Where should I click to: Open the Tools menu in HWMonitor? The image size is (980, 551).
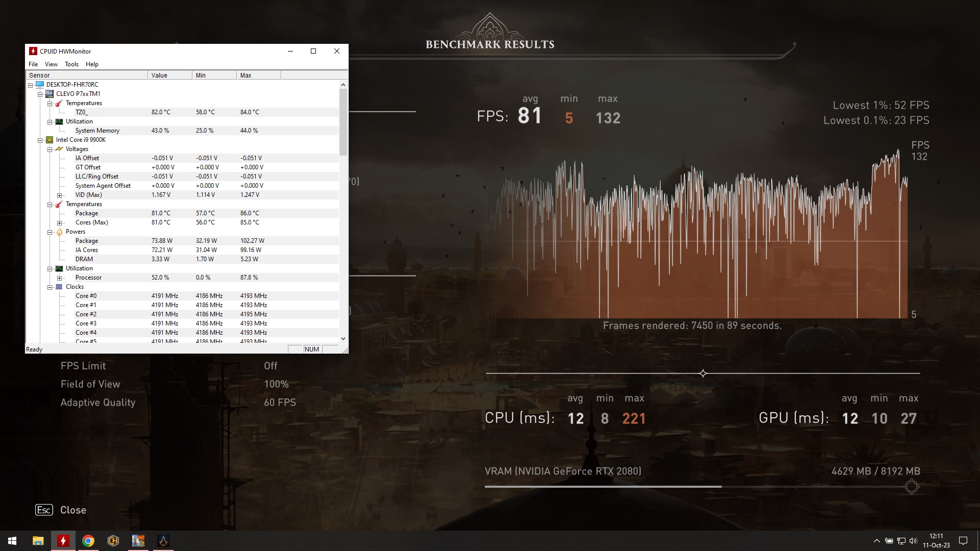coord(71,64)
